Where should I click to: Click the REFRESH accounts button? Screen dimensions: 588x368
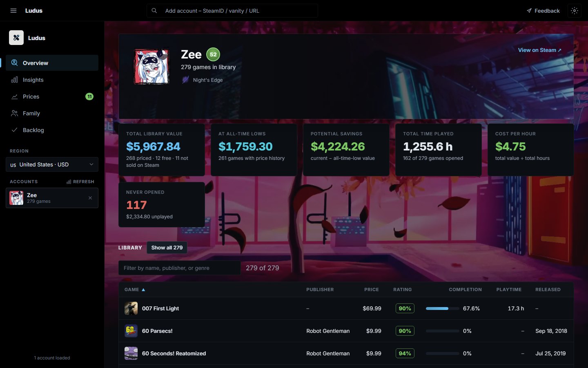(80, 182)
